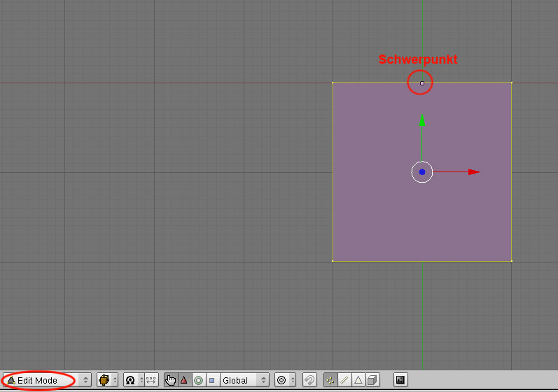Toggle the snap magnet button
The width and height of the screenshot is (558, 392).
click(x=309, y=380)
